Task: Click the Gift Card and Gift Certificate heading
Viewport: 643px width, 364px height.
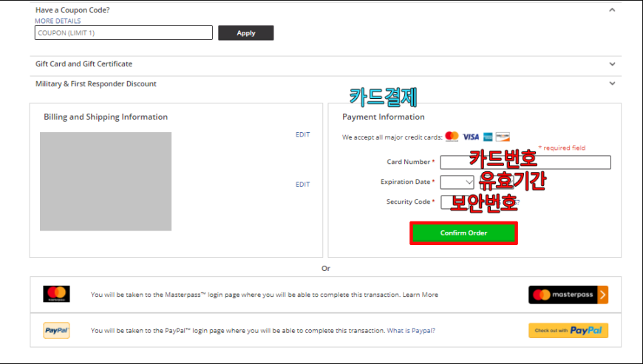Action: click(x=84, y=64)
